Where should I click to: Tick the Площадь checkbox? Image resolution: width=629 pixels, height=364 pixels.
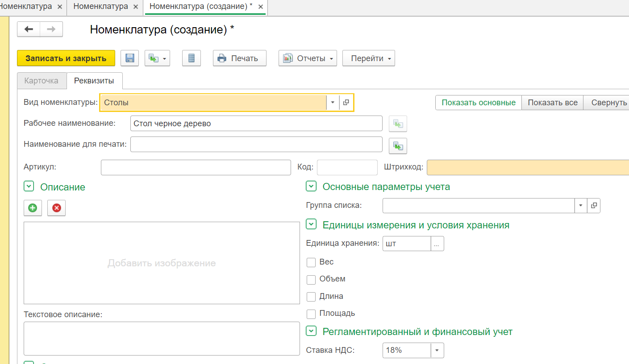(x=311, y=314)
